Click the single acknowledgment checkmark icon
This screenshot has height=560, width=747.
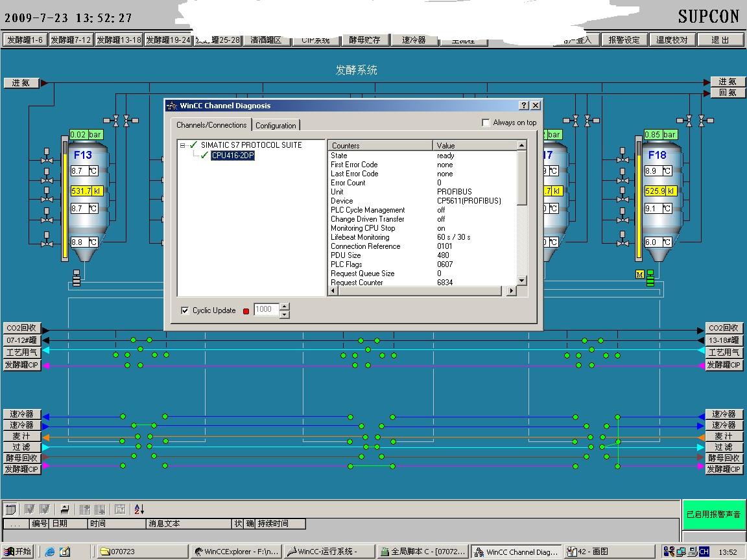(x=30, y=509)
